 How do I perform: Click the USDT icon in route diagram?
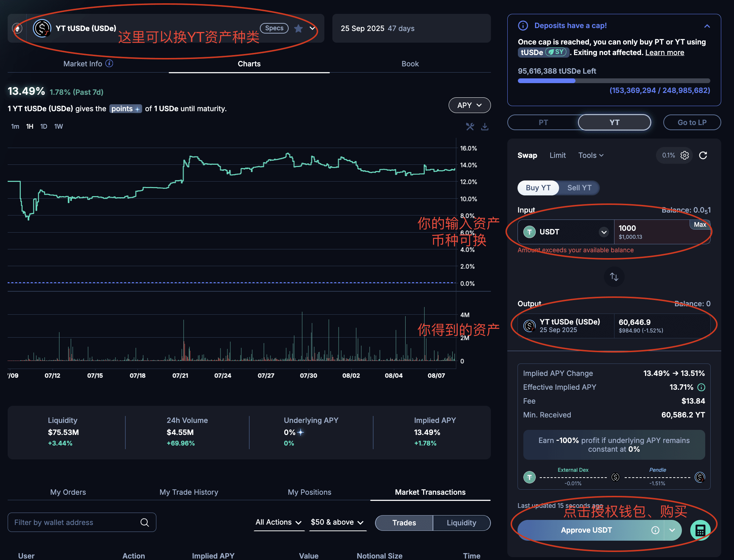[x=530, y=477]
